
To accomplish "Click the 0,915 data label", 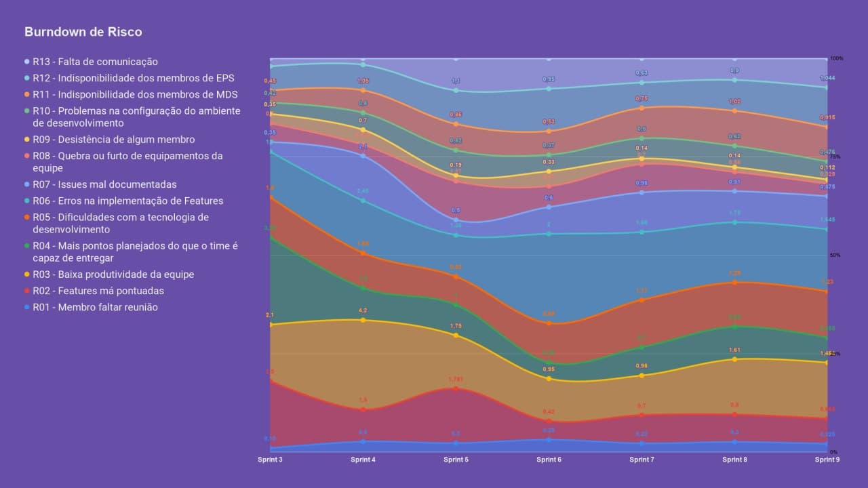I will pyautogui.click(x=827, y=117).
